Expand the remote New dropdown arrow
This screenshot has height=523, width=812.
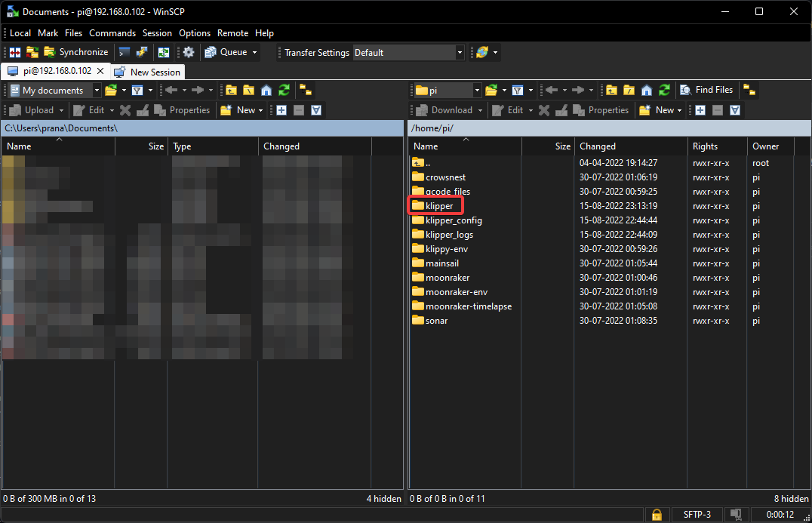pyautogui.click(x=679, y=110)
